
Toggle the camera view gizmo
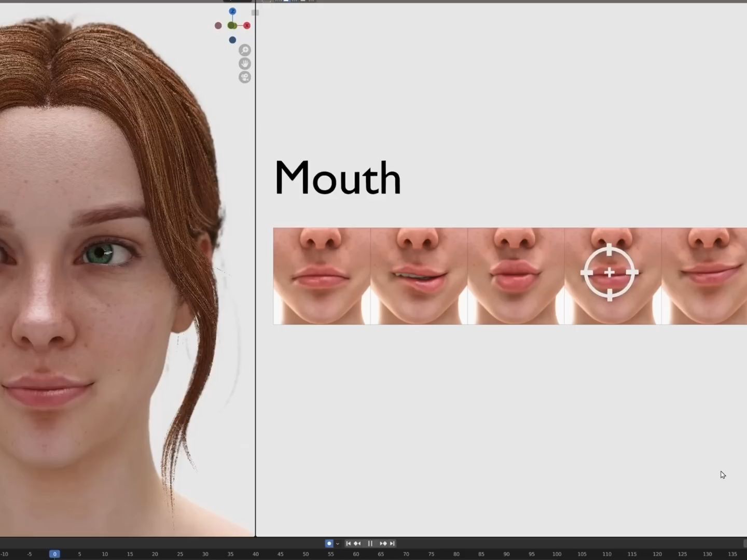coord(245,77)
